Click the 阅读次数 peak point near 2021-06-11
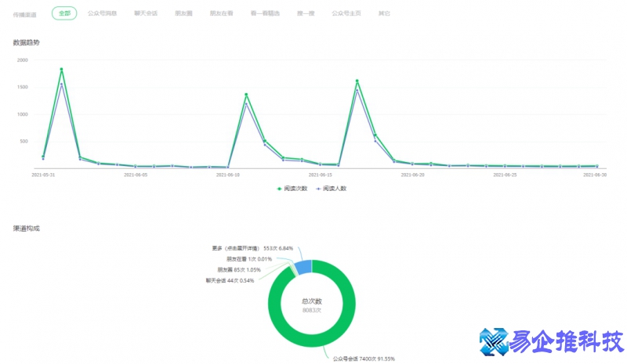 (x=246, y=95)
